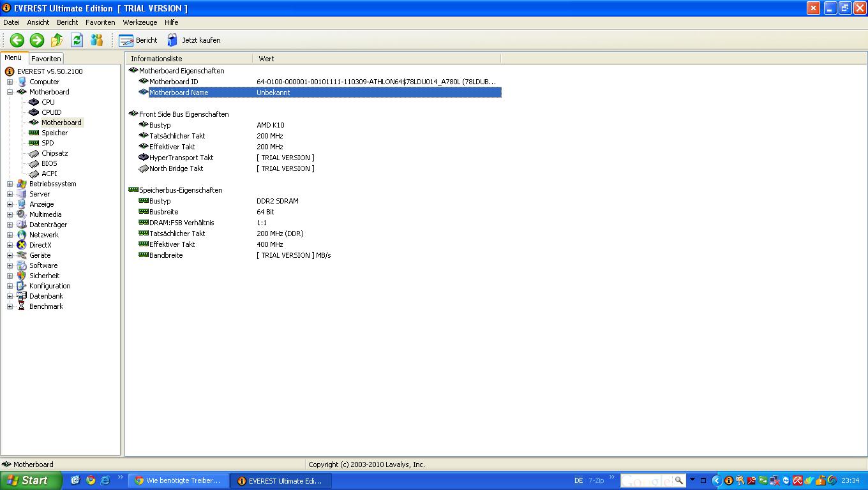This screenshot has height=490, width=868.
Task: Click the Sicherheit shield icon in tree
Action: pos(22,276)
